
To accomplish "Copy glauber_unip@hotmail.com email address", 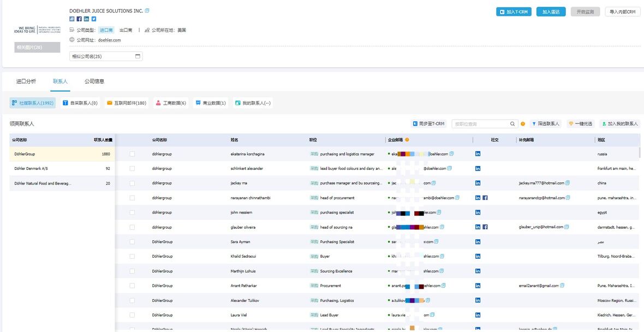I will click(x=567, y=227).
